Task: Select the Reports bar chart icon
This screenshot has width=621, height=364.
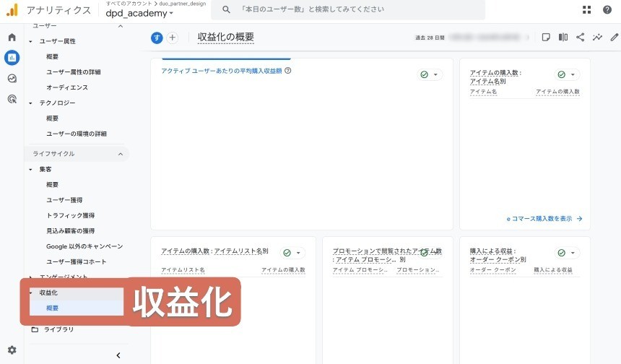Action: (12, 58)
